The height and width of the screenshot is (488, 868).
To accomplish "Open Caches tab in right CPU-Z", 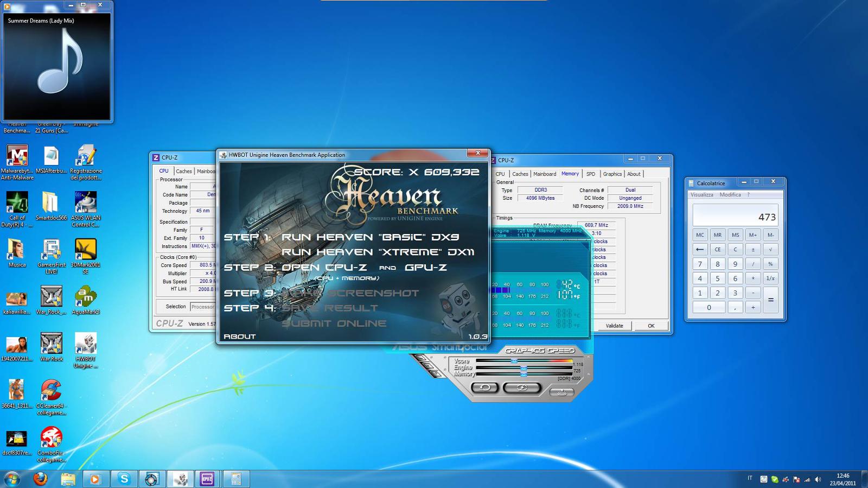I will click(520, 174).
